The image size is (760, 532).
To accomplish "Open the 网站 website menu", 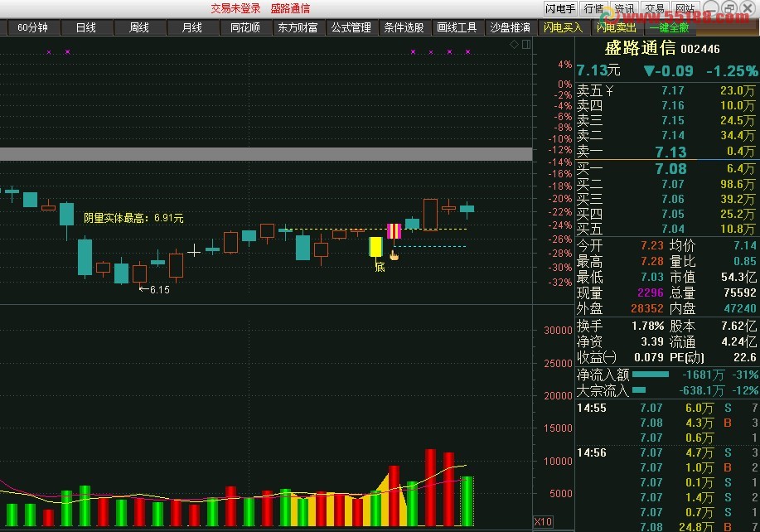I will [685, 9].
